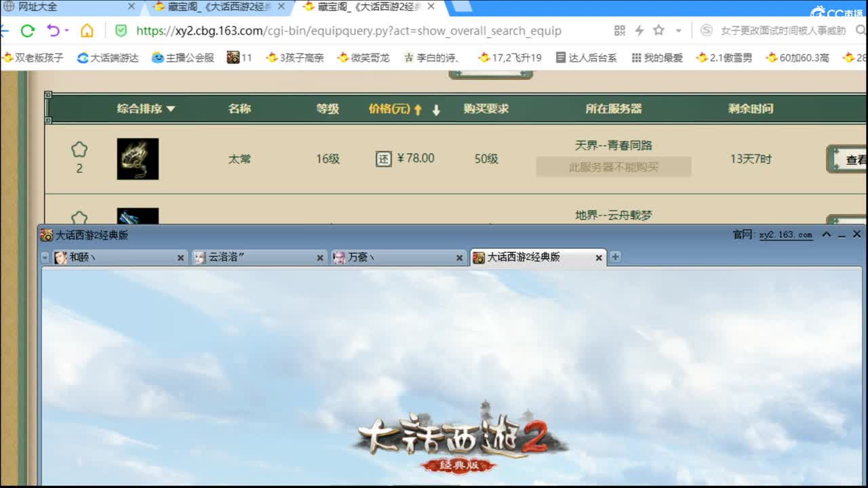Close the 大话西游2经典版 game tab
This screenshot has height=488, width=868.
tap(599, 258)
